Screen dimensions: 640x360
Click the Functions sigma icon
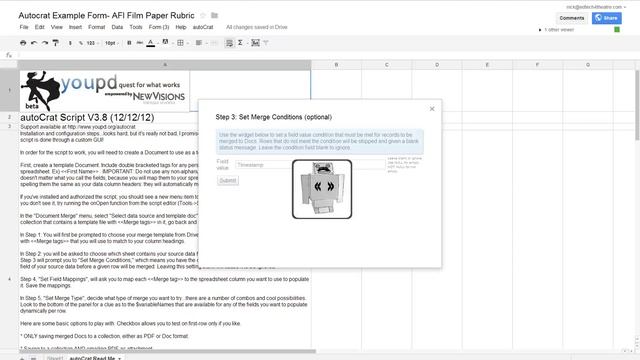coord(240,43)
